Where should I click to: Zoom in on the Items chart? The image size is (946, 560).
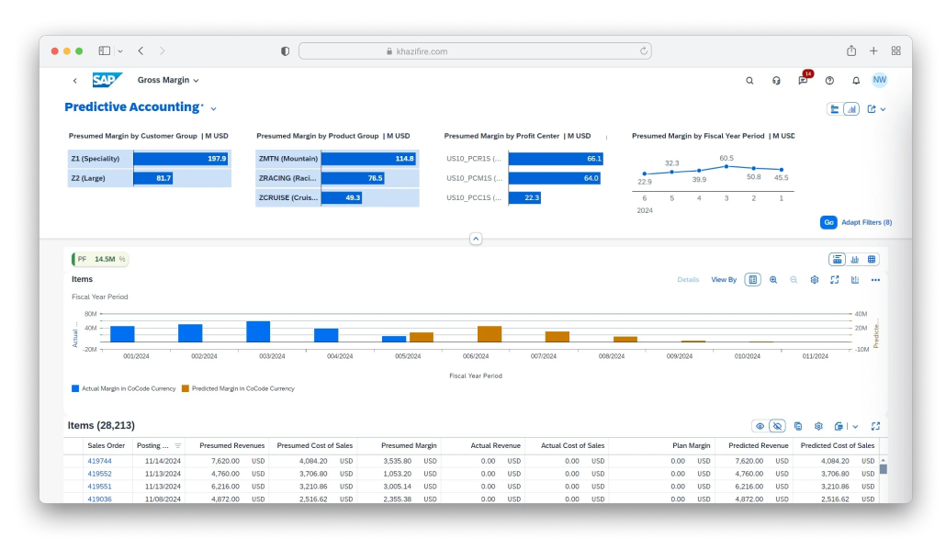[x=773, y=279]
